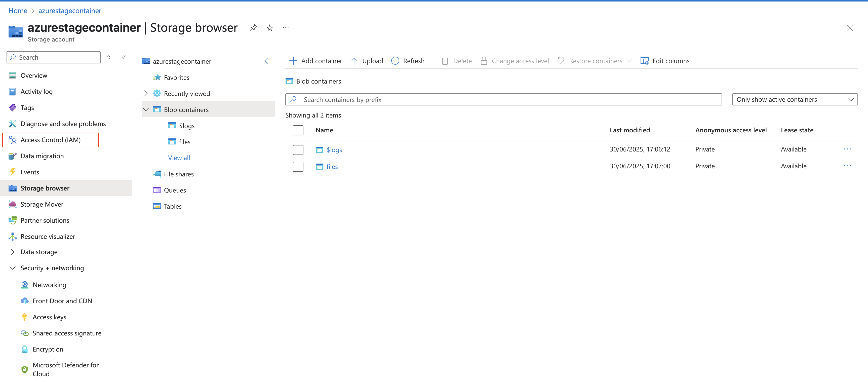Screen dimensions: 868x382
Task: Click Anonymous access level column header
Action: (x=731, y=130)
